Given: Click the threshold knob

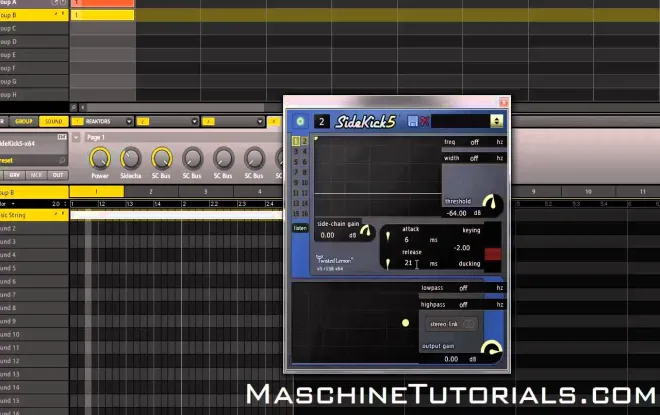Looking at the screenshot, I should (492, 203).
